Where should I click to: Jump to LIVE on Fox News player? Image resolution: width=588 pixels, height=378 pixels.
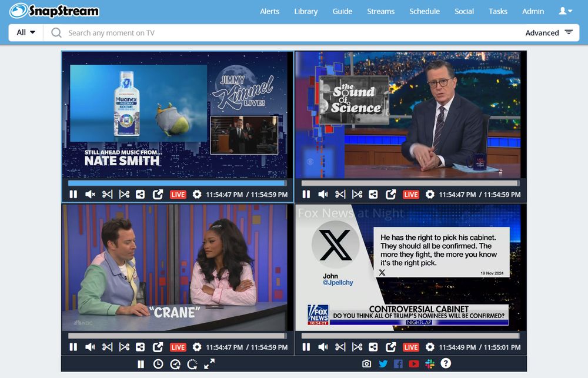pos(410,347)
